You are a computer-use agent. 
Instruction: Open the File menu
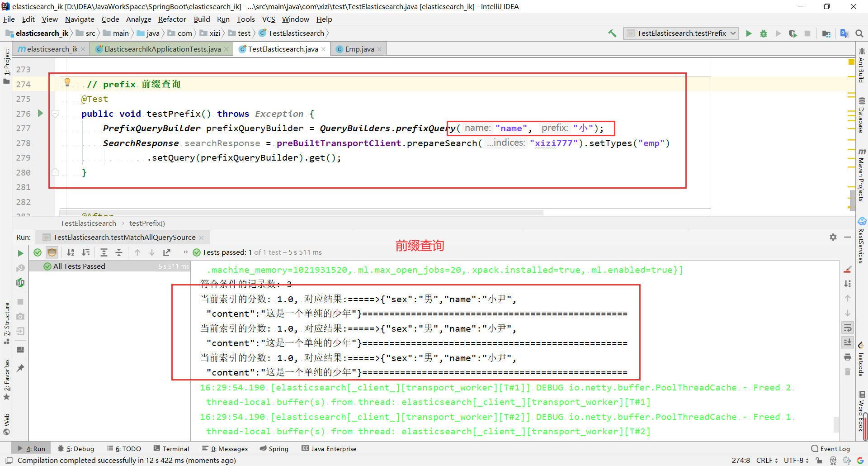pos(9,19)
